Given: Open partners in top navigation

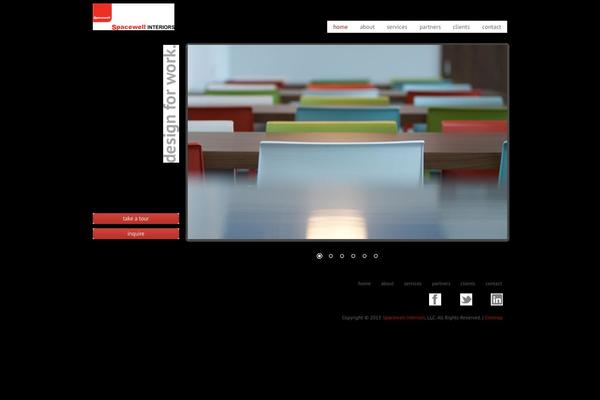Looking at the screenshot, I should tap(430, 27).
